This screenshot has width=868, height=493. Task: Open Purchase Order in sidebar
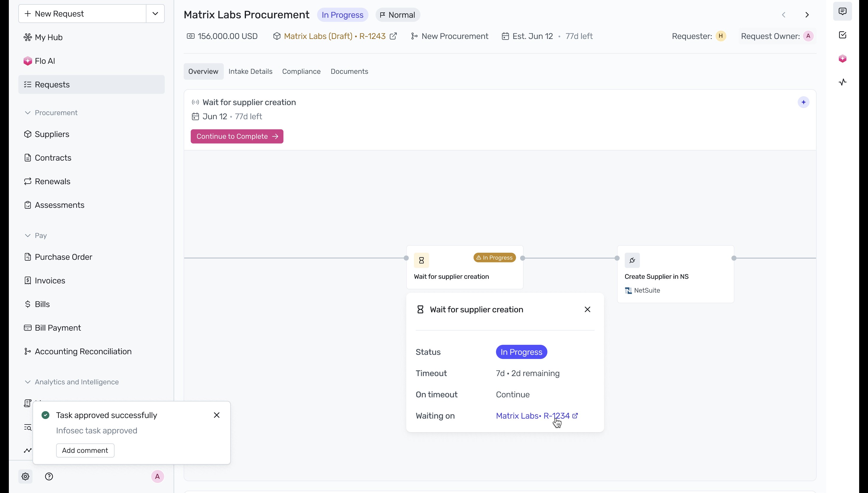[92, 257]
